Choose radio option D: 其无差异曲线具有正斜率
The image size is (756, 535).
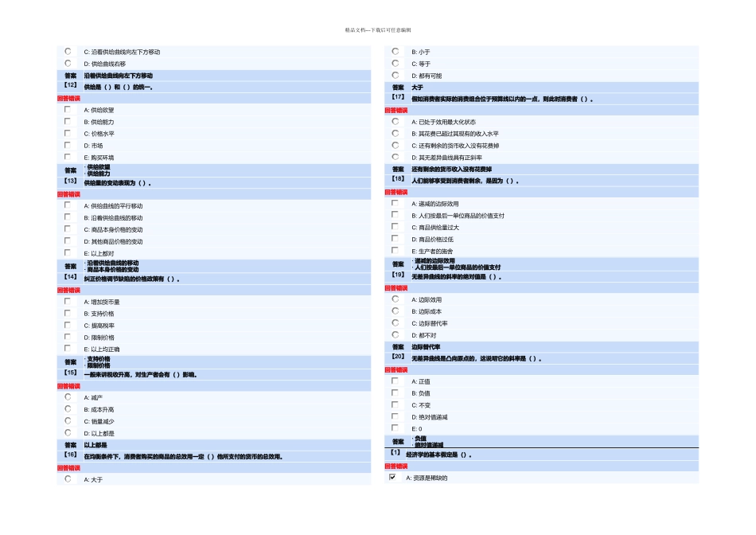(396, 157)
